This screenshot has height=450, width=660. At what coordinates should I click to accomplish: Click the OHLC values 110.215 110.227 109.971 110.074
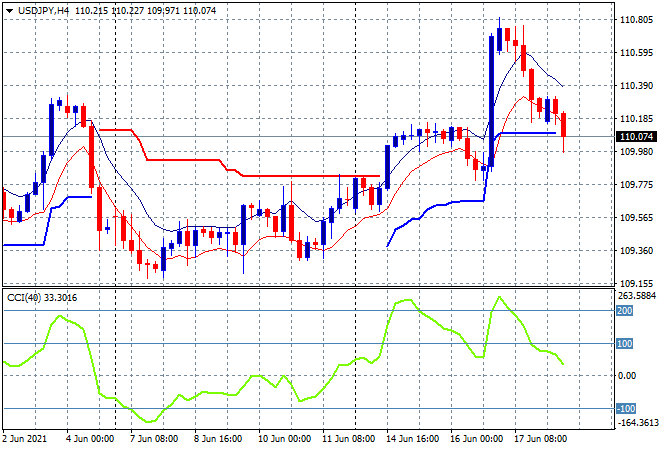coord(146,11)
